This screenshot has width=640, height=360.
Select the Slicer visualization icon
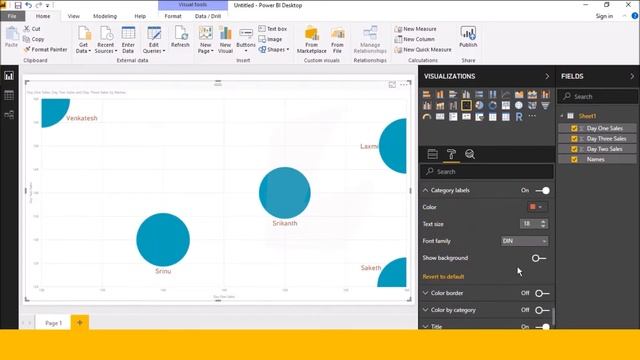(x=479, y=117)
